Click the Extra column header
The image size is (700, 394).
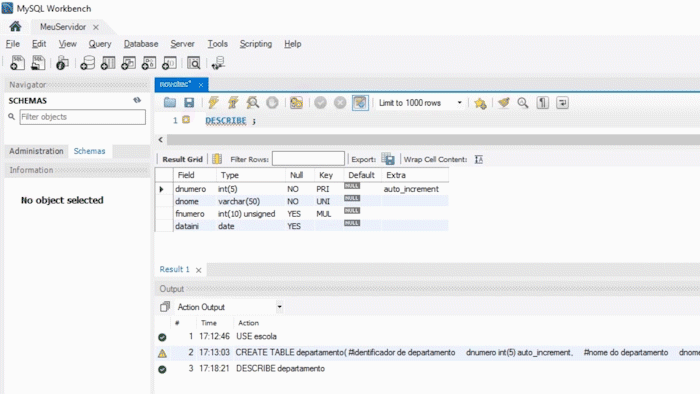415,175
